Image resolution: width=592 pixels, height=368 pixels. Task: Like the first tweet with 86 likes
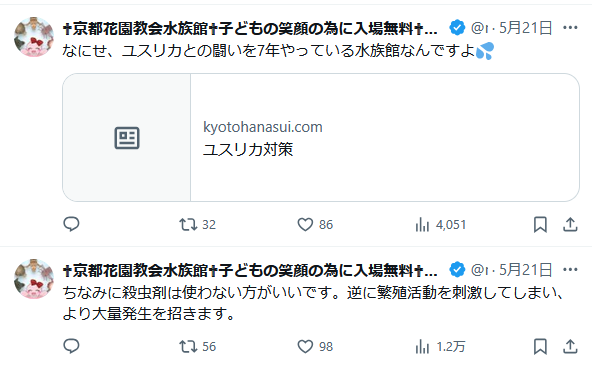[315, 225]
